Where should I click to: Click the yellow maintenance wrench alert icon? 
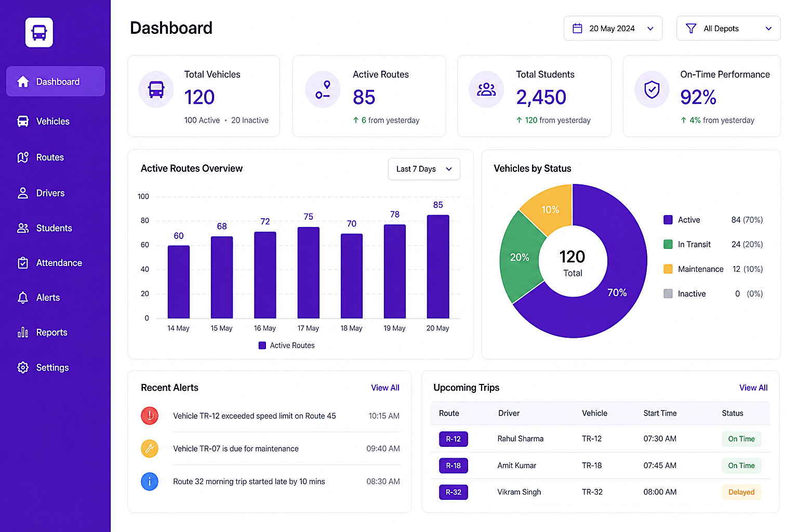150,448
